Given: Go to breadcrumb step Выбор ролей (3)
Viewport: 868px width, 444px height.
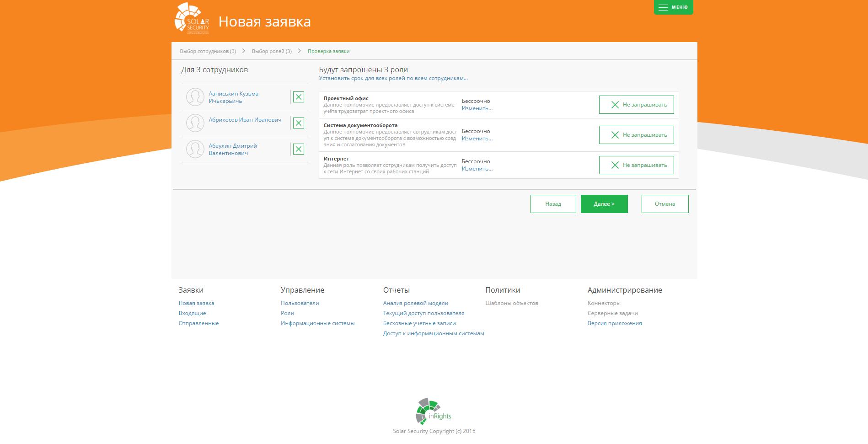Looking at the screenshot, I should point(272,51).
